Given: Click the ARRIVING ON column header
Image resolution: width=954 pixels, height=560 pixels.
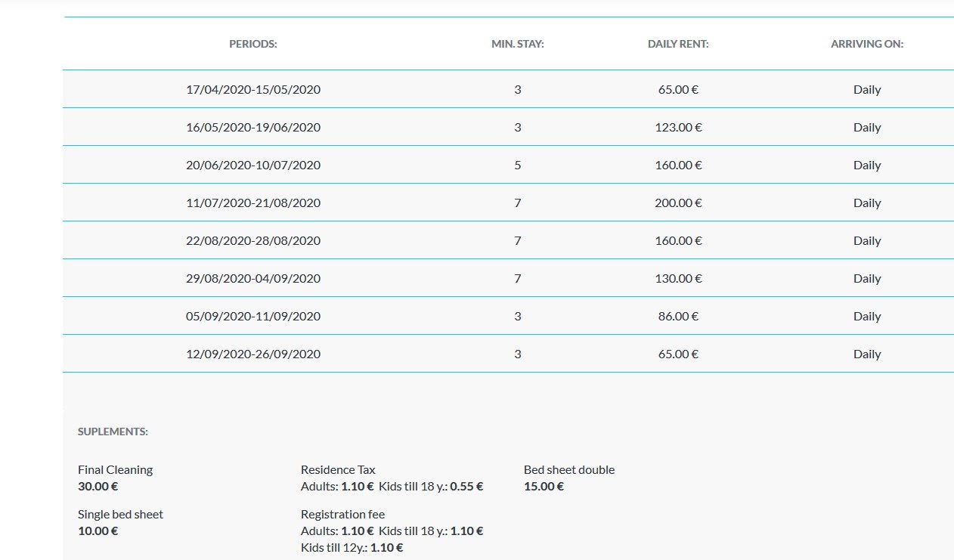Looking at the screenshot, I should click(867, 44).
